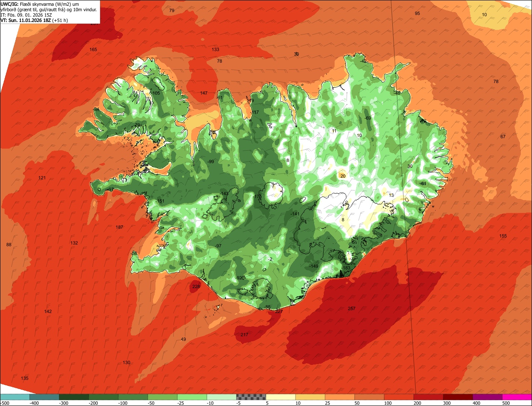Pick the red-orange 100 legend swatch

399,397
